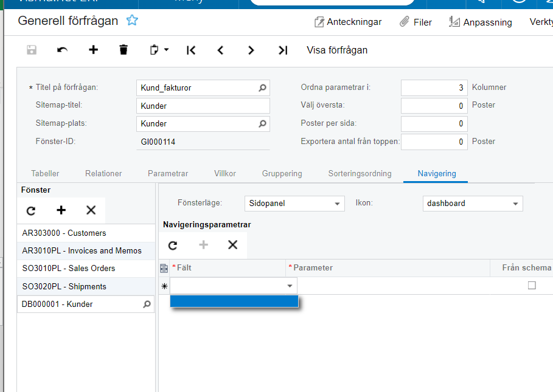Expand the Fönsterläge dropdown
553x392 pixels.
pyautogui.click(x=337, y=204)
